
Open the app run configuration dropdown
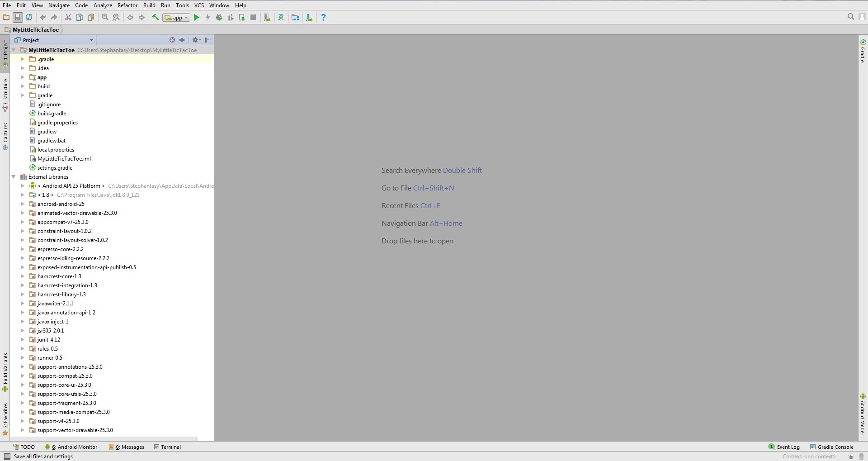point(177,18)
